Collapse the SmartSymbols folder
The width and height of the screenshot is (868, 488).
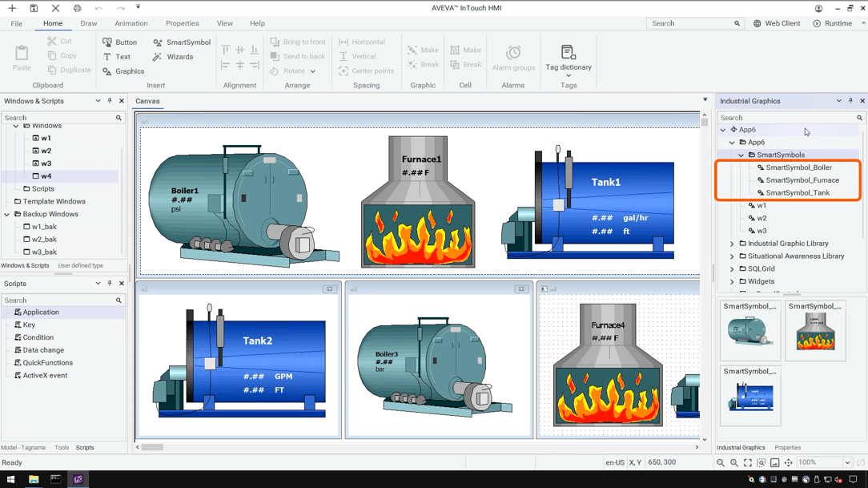741,155
